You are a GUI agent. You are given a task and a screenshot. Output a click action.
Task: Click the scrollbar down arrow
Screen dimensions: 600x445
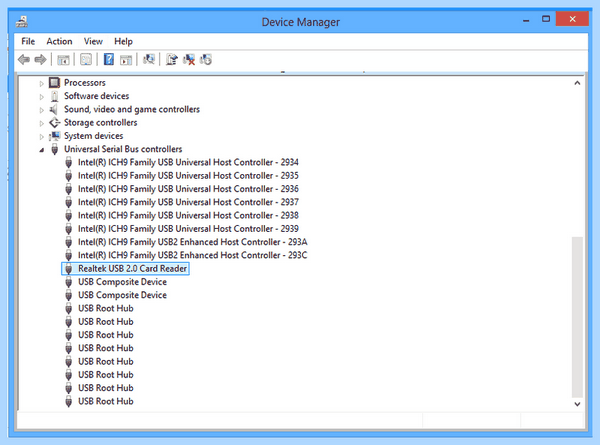pyautogui.click(x=577, y=404)
